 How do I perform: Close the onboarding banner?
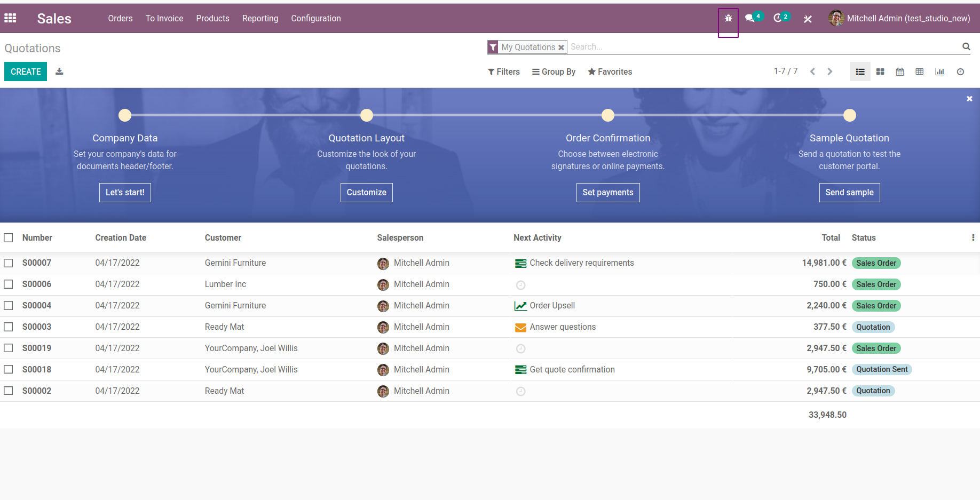coord(969,99)
